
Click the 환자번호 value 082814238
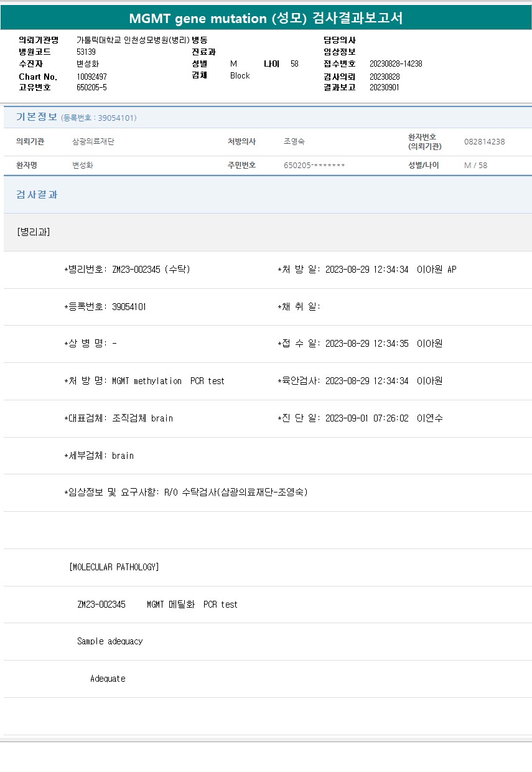(x=484, y=142)
